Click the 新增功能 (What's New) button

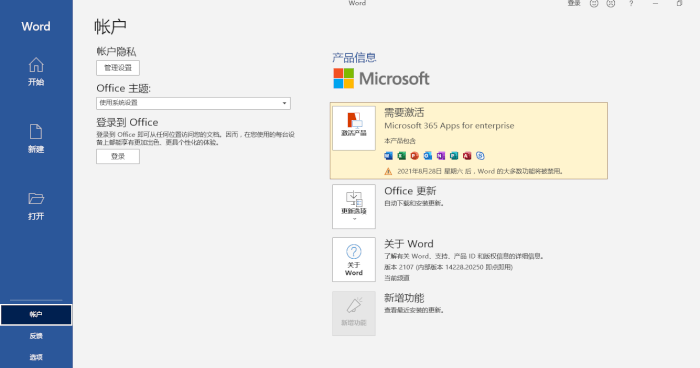(x=354, y=313)
